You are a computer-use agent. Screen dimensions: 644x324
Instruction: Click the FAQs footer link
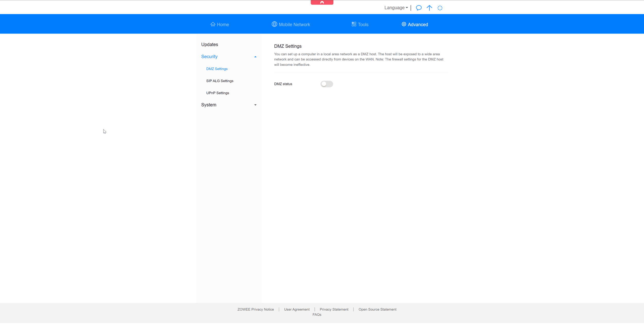(x=317, y=315)
